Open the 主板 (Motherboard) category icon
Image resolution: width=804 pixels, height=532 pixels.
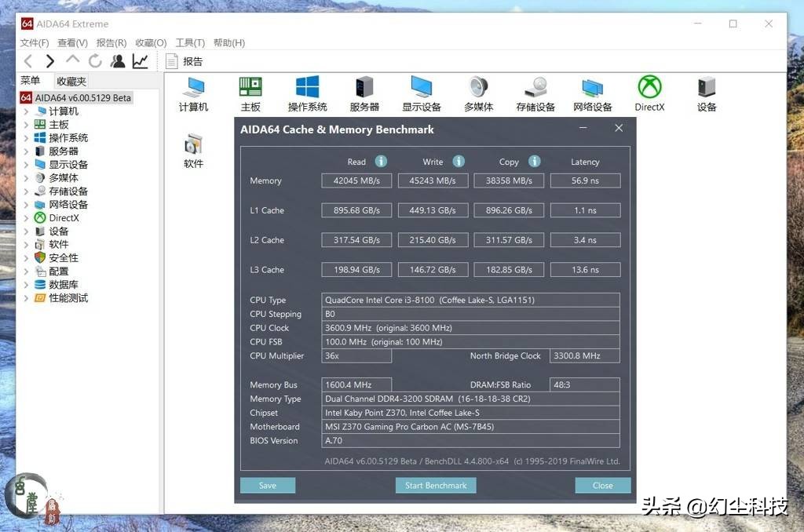click(250, 88)
